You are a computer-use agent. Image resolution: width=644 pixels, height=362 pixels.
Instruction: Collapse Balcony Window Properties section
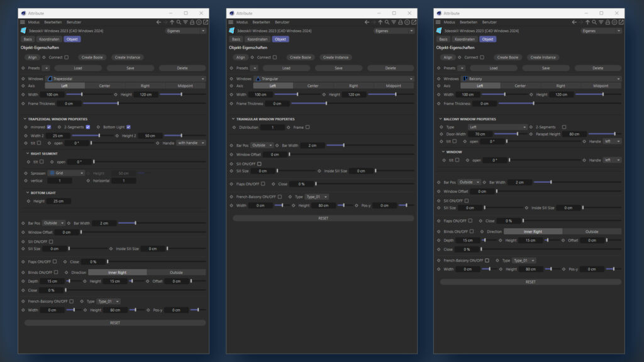[440, 119]
